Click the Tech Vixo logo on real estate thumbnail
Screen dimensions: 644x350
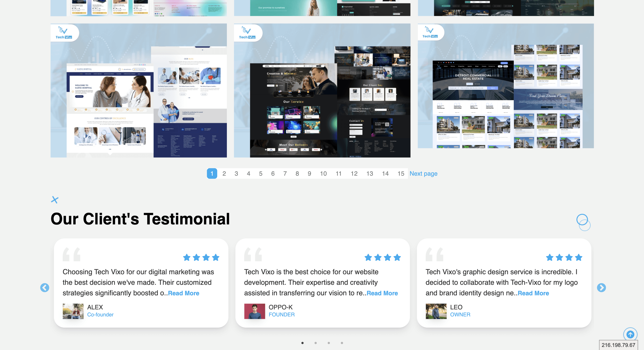(430, 32)
